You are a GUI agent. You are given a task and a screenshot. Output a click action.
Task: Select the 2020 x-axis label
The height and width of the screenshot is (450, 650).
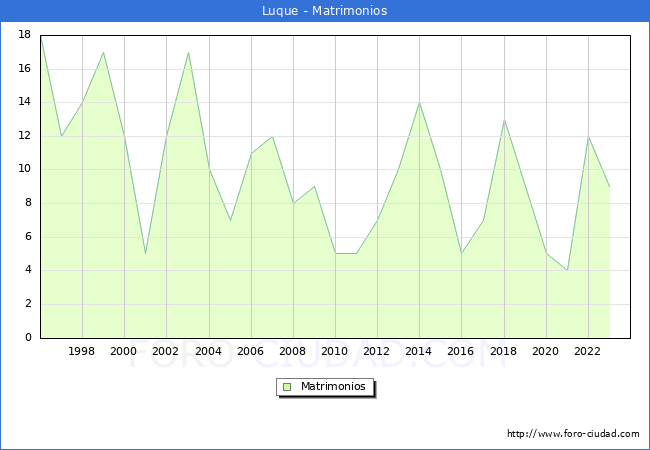(545, 351)
